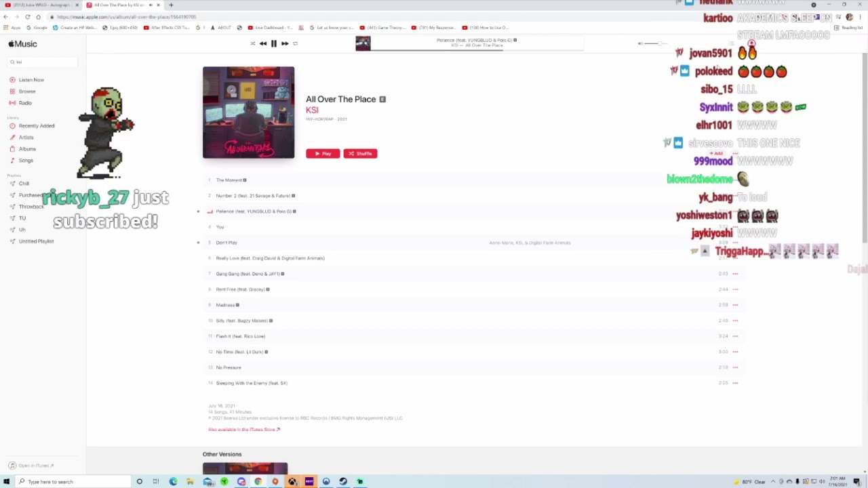Open the KSI artist page link
868x488 pixels.
coord(312,110)
